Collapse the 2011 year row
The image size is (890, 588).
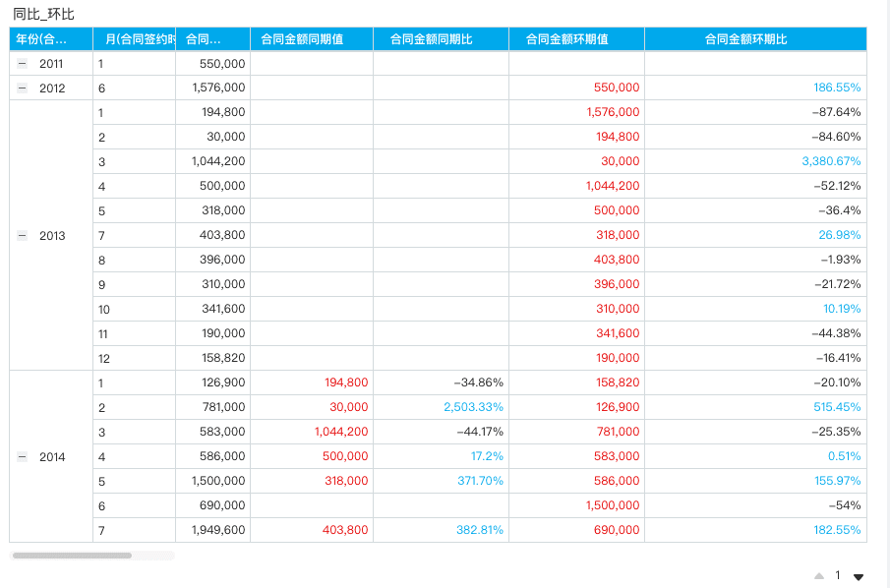[23, 64]
